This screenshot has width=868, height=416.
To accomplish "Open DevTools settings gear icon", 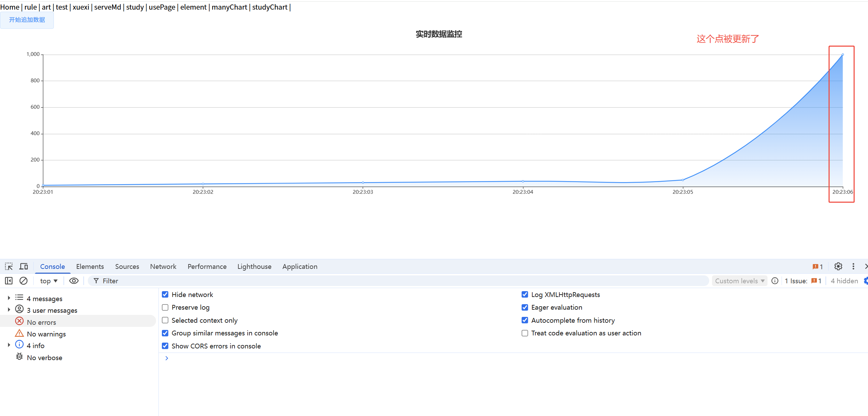I will 838,266.
